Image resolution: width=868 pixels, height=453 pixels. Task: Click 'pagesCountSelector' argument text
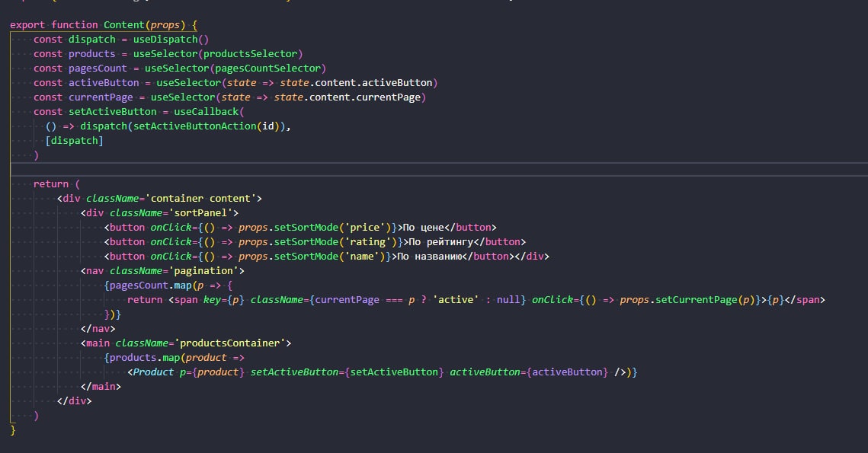coord(268,68)
